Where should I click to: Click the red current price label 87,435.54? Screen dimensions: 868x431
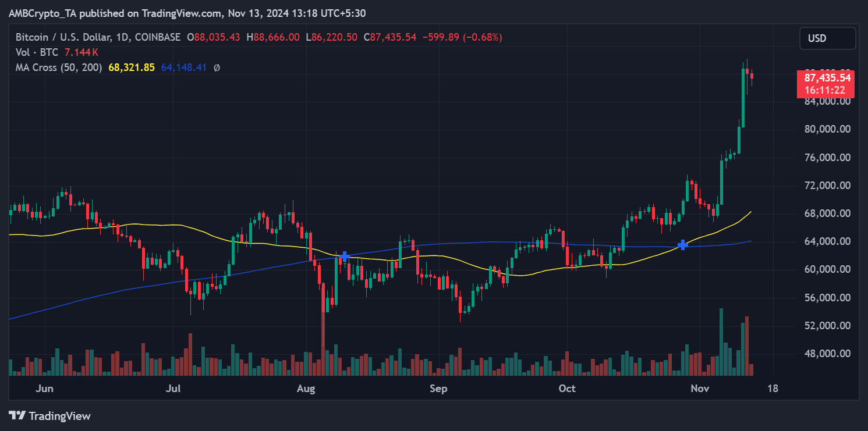tap(827, 78)
